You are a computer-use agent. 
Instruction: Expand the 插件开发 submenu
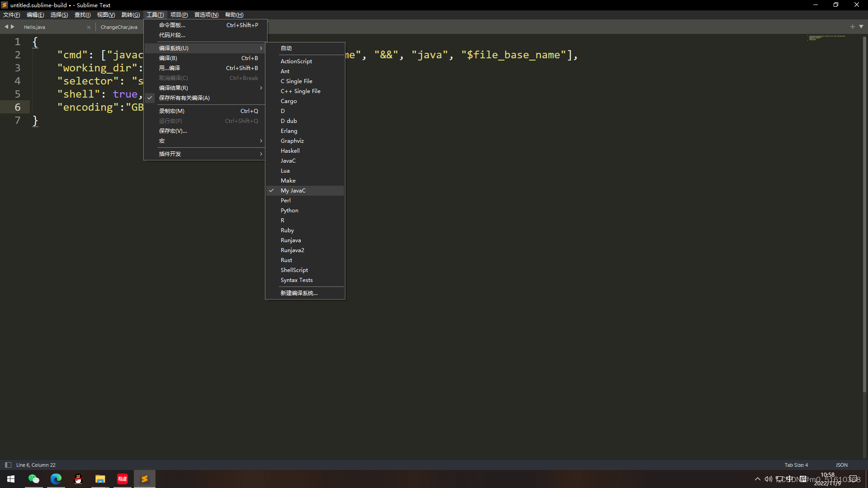point(170,154)
